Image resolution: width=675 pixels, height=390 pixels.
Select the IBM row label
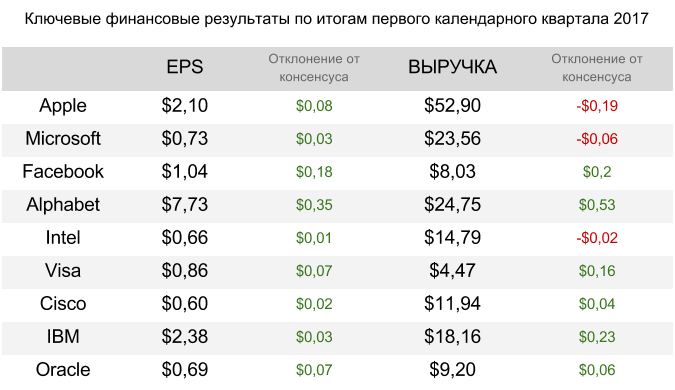(x=63, y=337)
